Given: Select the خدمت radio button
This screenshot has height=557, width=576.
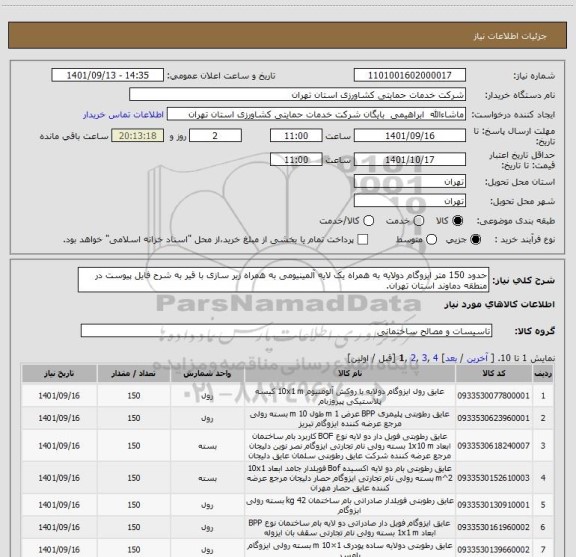Looking at the screenshot, I should click(419, 221).
